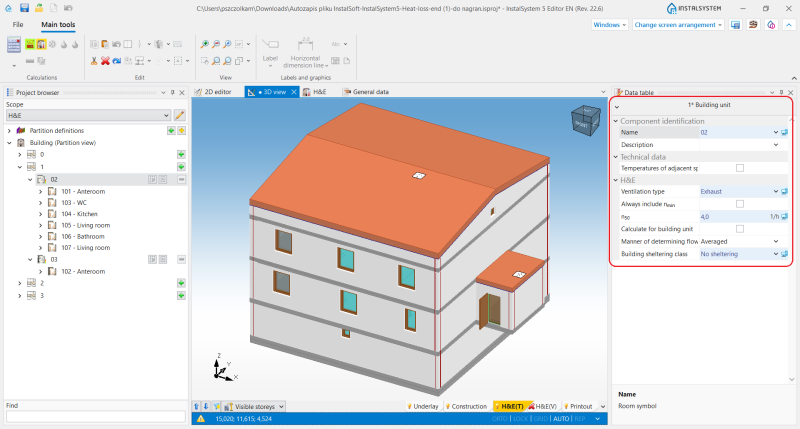The width and height of the screenshot is (800, 429).
Task: Toggle the Printout layer visibility bulb
Action: tap(566, 407)
